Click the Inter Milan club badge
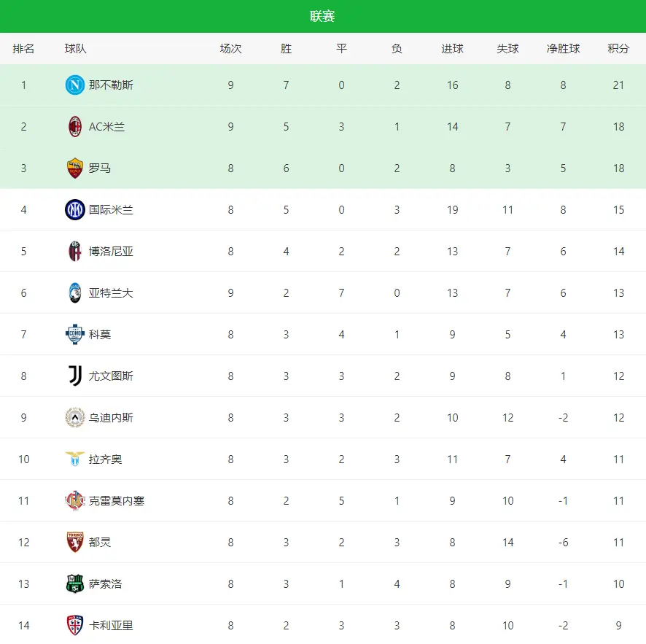 click(75, 210)
